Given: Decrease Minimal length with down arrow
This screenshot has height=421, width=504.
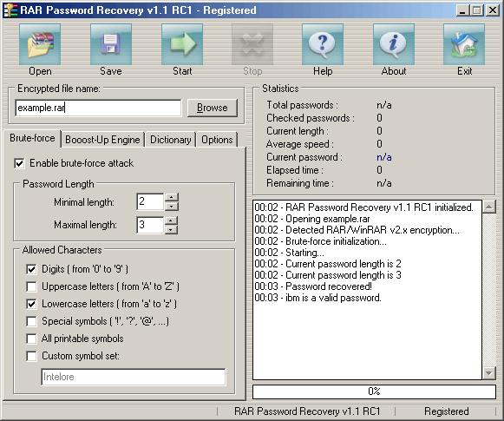Looking at the screenshot, I should point(172,207).
